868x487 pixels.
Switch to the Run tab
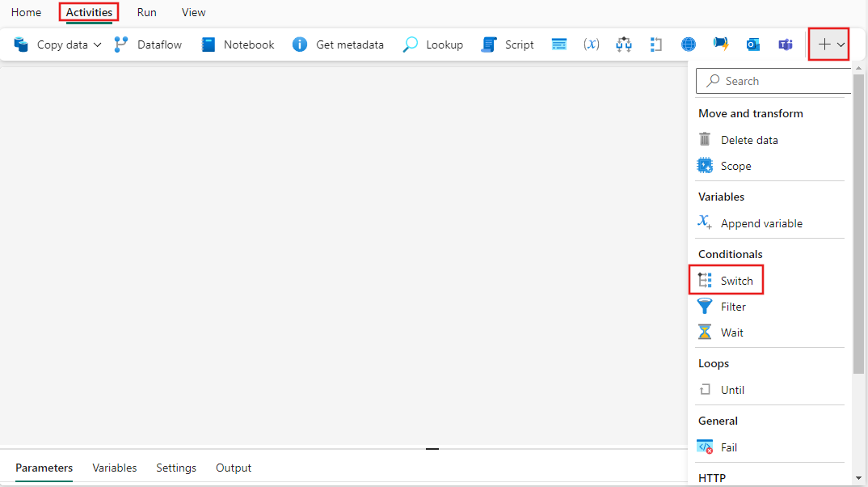[146, 12]
